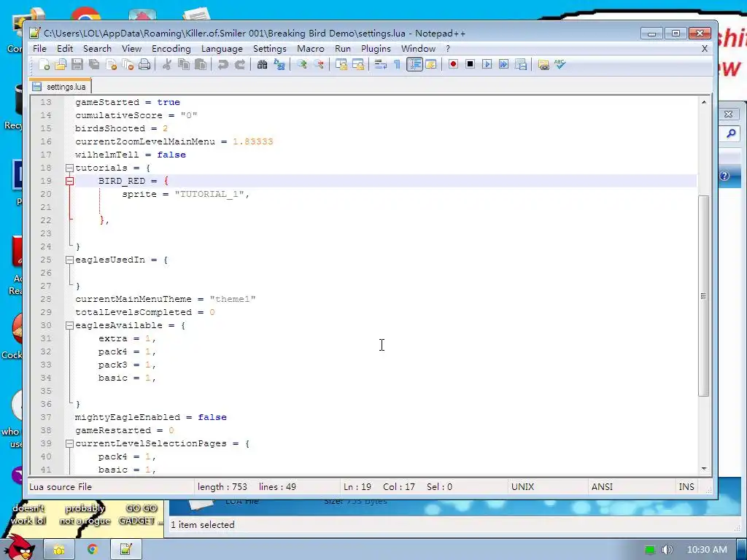Click the INS insert mode indicator
Image resolution: width=747 pixels, height=560 pixels.
pyautogui.click(x=686, y=486)
